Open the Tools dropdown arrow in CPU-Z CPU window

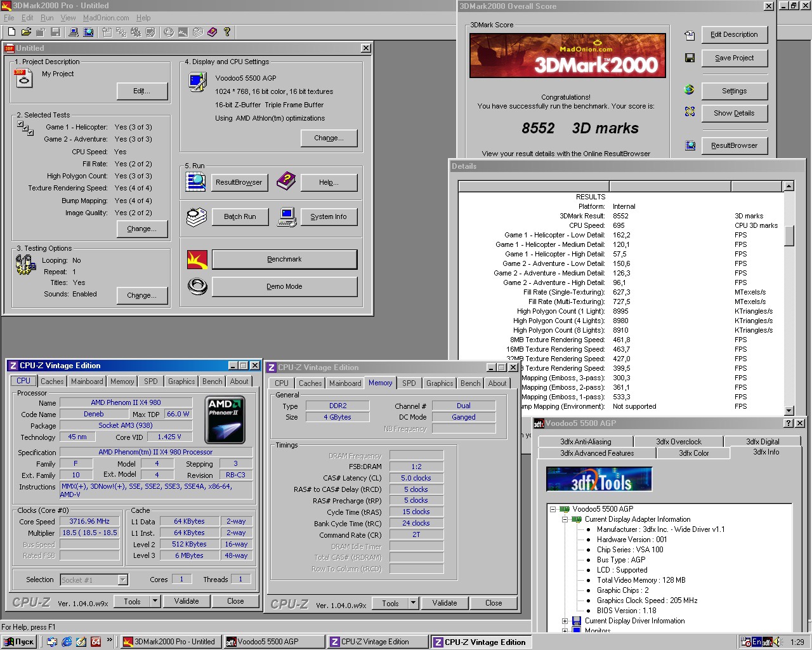[x=155, y=601]
